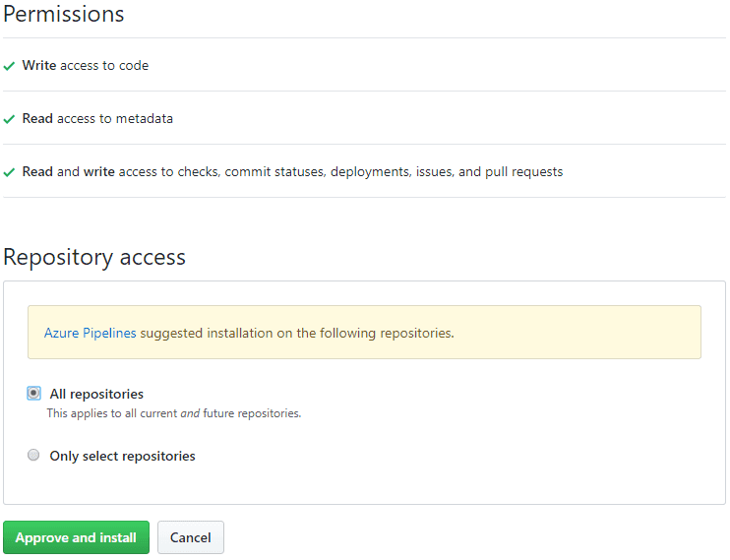Click the 'Read and write access to checks' permission text
The height and width of the screenshot is (560, 730).
(x=292, y=172)
